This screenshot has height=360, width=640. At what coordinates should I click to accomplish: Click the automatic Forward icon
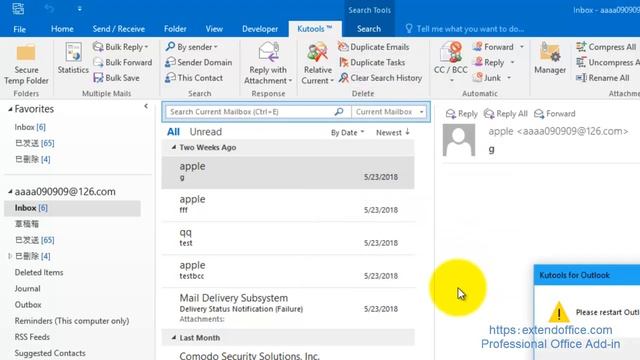click(x=478, y=47)
